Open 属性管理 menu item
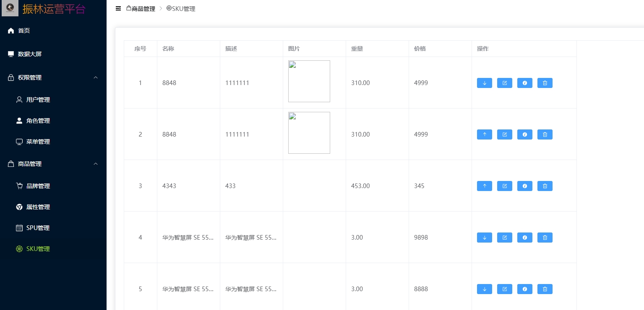 [53, 207]
